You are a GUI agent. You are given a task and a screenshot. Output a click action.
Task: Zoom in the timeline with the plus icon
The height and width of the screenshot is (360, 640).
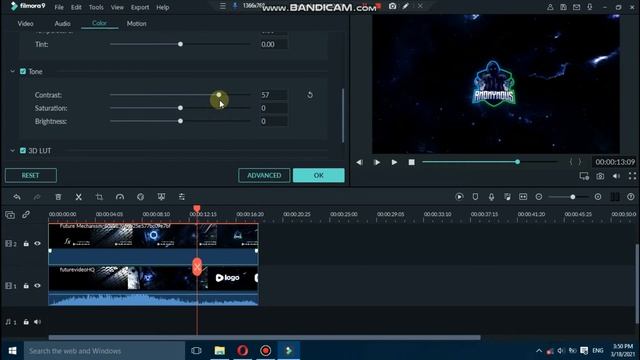pyautogui.click(x=598, y=197)
